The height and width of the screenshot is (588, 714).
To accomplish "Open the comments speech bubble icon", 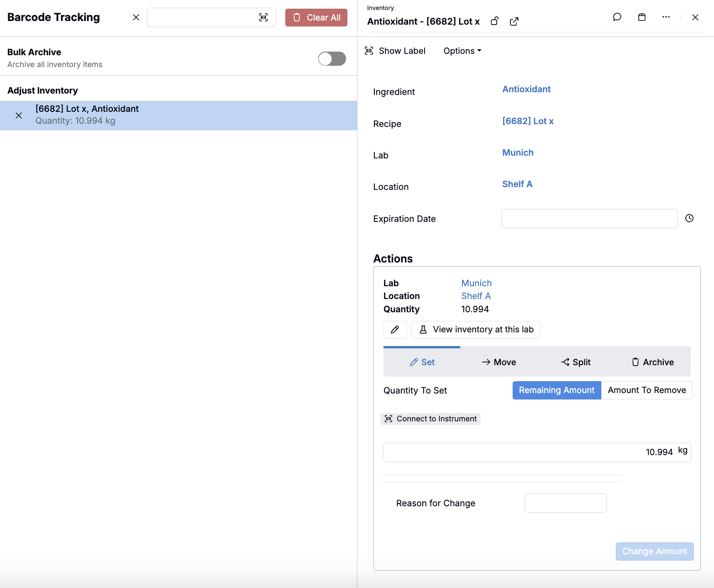I will [x=617, y=17].
